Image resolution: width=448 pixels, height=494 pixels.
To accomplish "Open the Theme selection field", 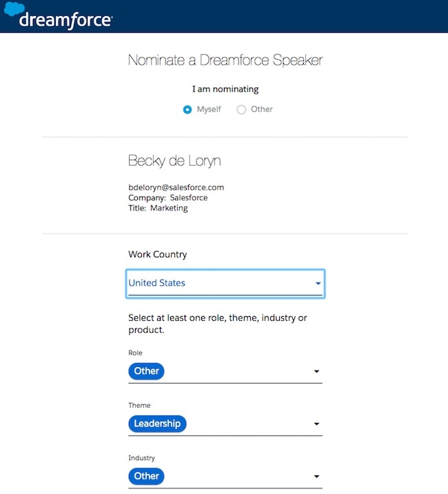I will [x=248, y=424].
